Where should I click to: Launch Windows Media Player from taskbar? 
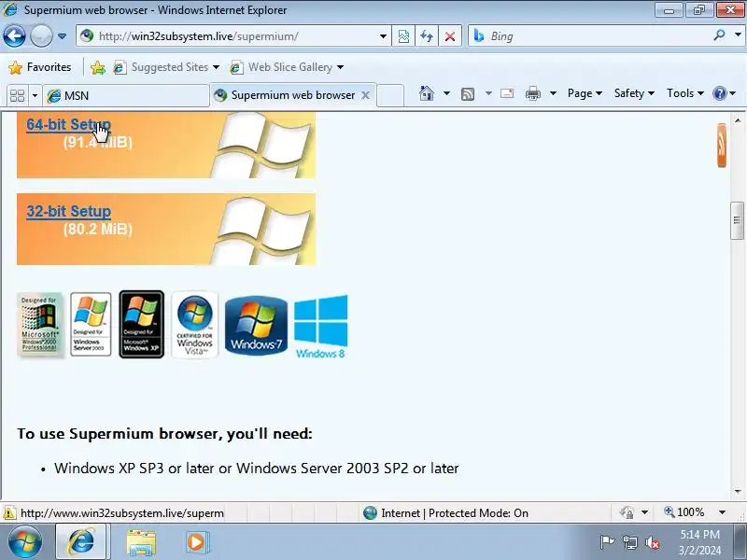click(x=196, y=542)
